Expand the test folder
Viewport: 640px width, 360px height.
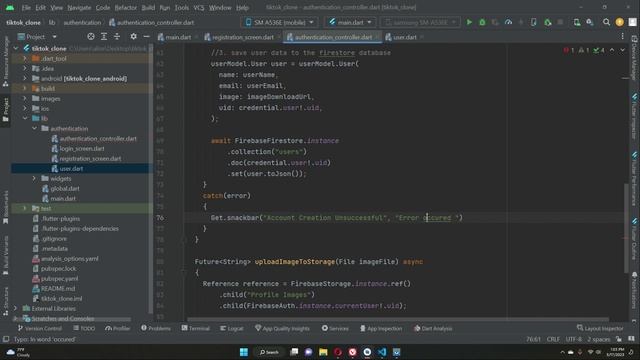(x=25, y=209)
